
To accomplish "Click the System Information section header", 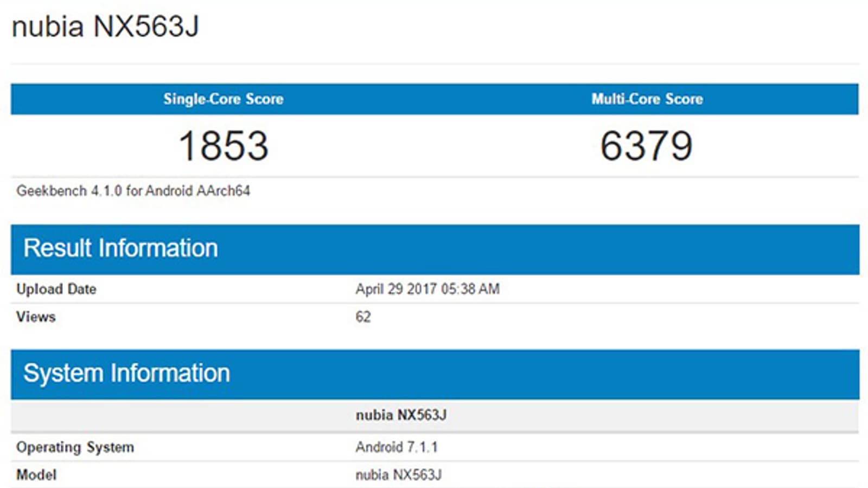I will (435, 374).
